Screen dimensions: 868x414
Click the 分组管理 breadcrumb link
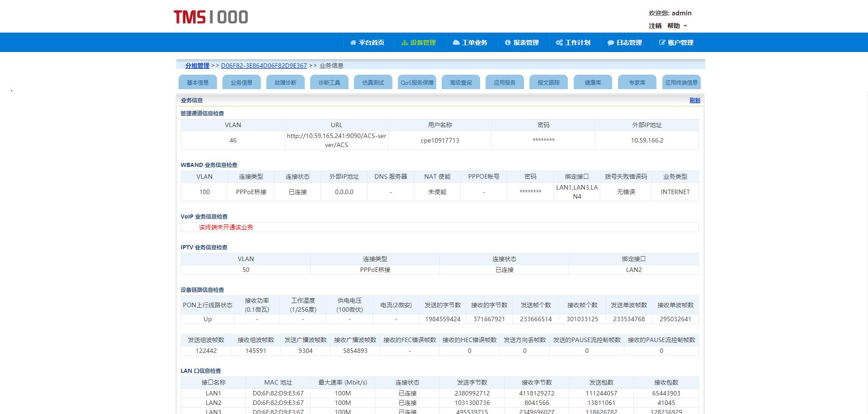[x=197, y=66]
